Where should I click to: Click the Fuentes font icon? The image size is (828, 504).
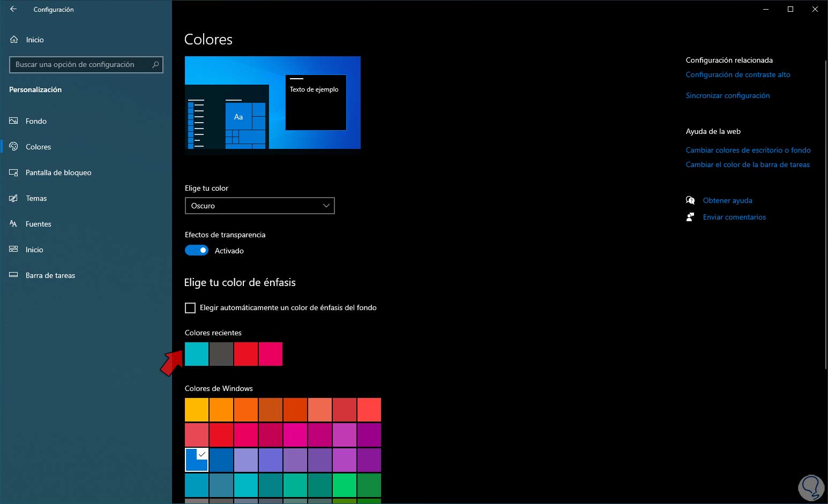click(x=14, y=224)
